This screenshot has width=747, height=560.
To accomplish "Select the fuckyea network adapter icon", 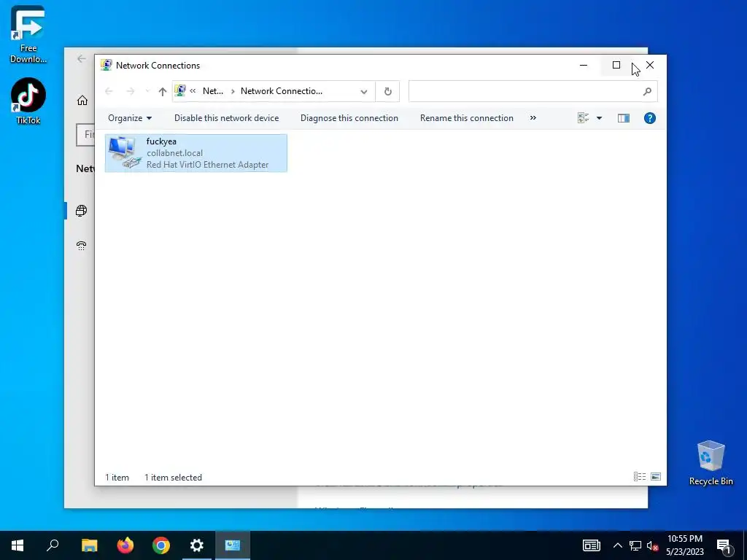I will [x=124, y=152].
